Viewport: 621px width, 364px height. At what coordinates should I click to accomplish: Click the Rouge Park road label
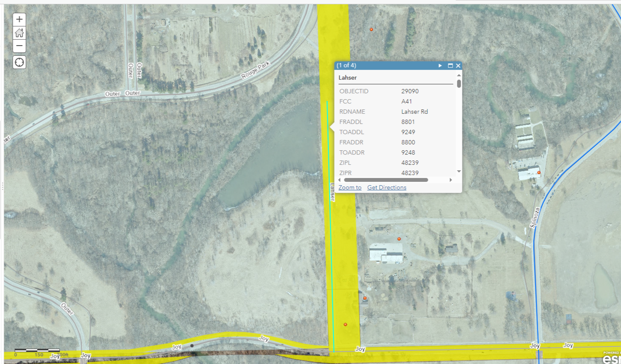(x=255, y=70)
